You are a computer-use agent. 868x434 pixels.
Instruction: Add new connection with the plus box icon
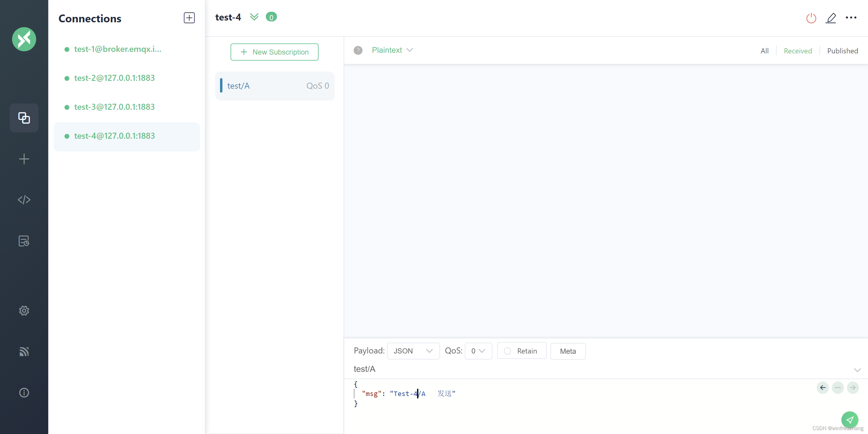coord(189,17)
